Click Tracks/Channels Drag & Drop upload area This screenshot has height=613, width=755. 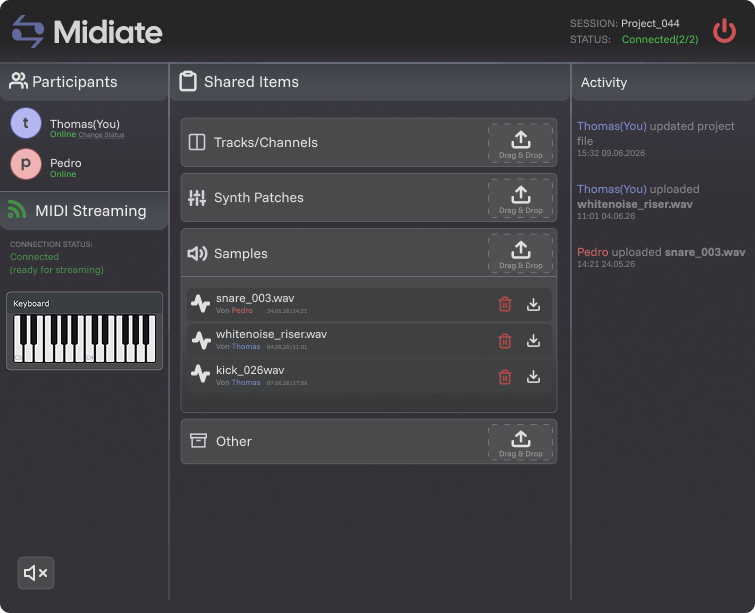[x=521, y=143]
